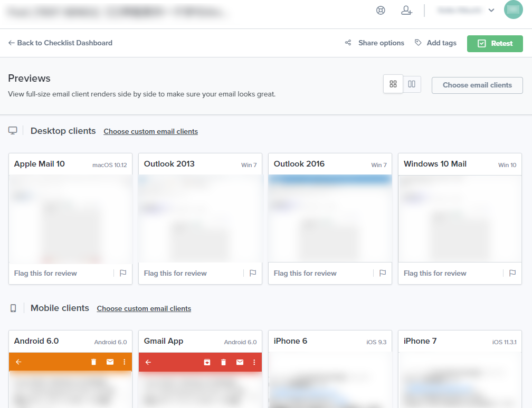Image resolution: width=532 pixels, height=408 pixels.
Task: Open Windows 10 Mail preview thumbnail
Action: tap(460, 219)
